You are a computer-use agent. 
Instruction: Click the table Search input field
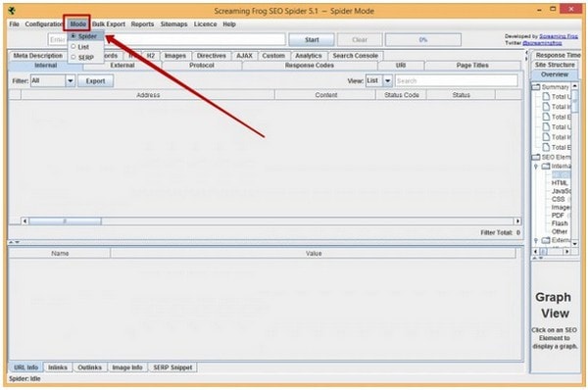(x=456, y=80)
